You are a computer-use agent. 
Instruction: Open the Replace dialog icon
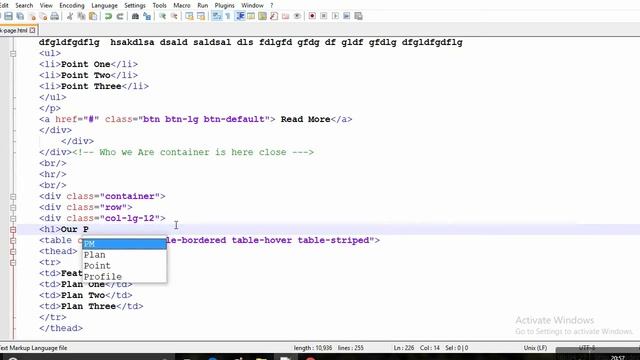point(147,16)
